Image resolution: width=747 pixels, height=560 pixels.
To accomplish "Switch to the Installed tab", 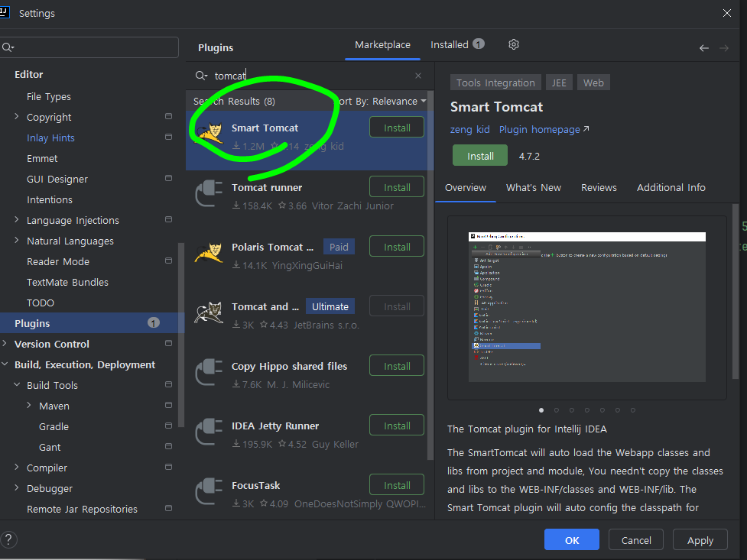I will [457, 45].
